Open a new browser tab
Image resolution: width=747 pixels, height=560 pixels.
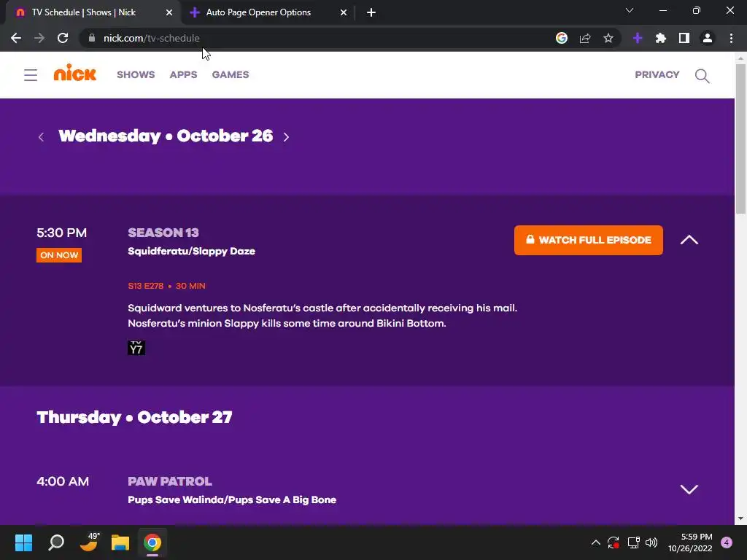pyautogui.click(x=371, y=12)
